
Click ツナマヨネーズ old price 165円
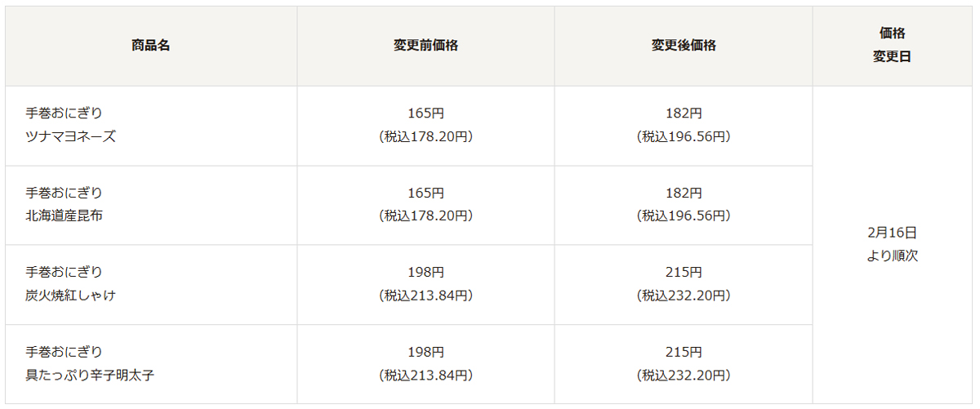coord(425,113)
